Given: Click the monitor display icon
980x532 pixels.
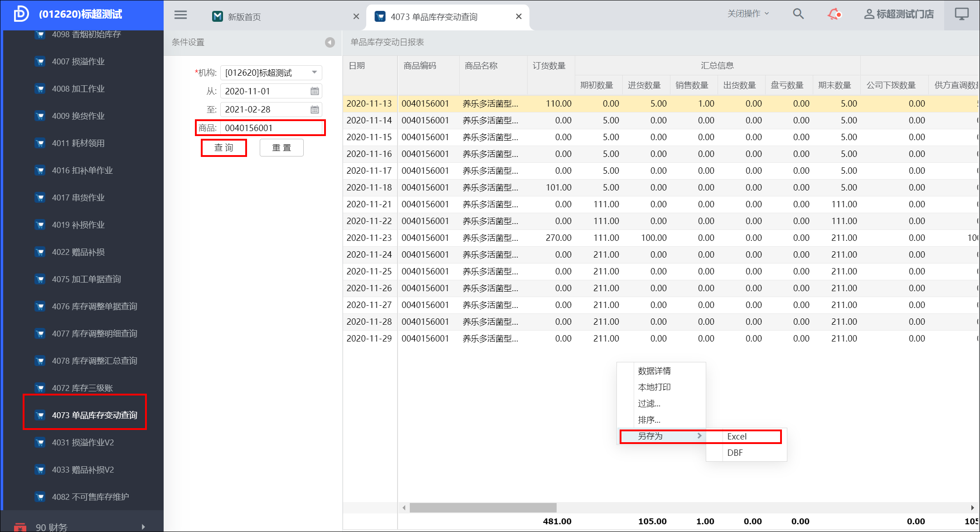Looking at the screenshot, I should click(x=961, y=14).
